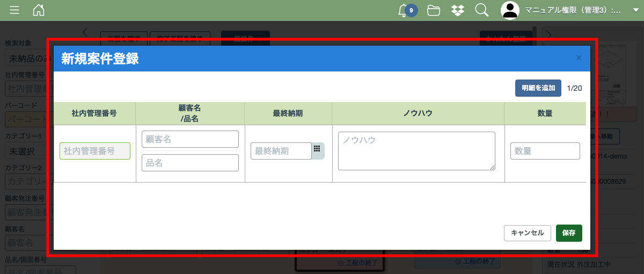Screen dimensions: 644x274
Task: Open search with the magnifier icon
Action: (x=481, y=10)
